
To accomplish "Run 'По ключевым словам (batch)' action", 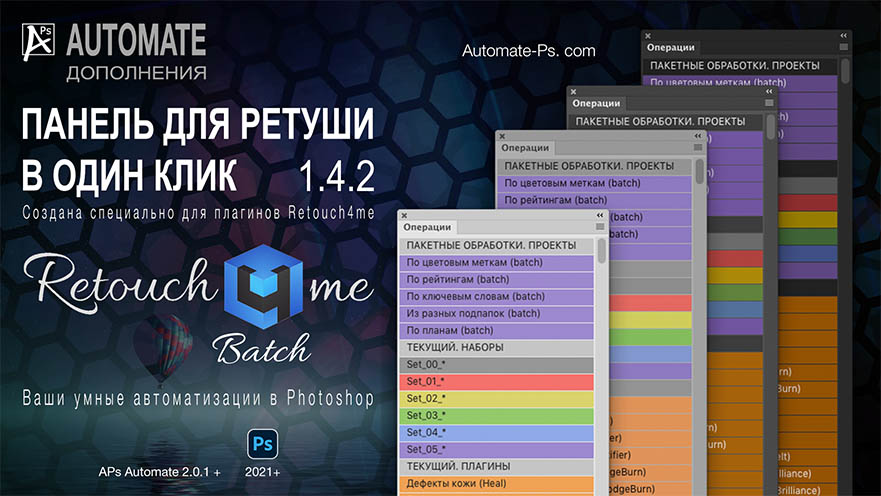I will click(497, 297).
